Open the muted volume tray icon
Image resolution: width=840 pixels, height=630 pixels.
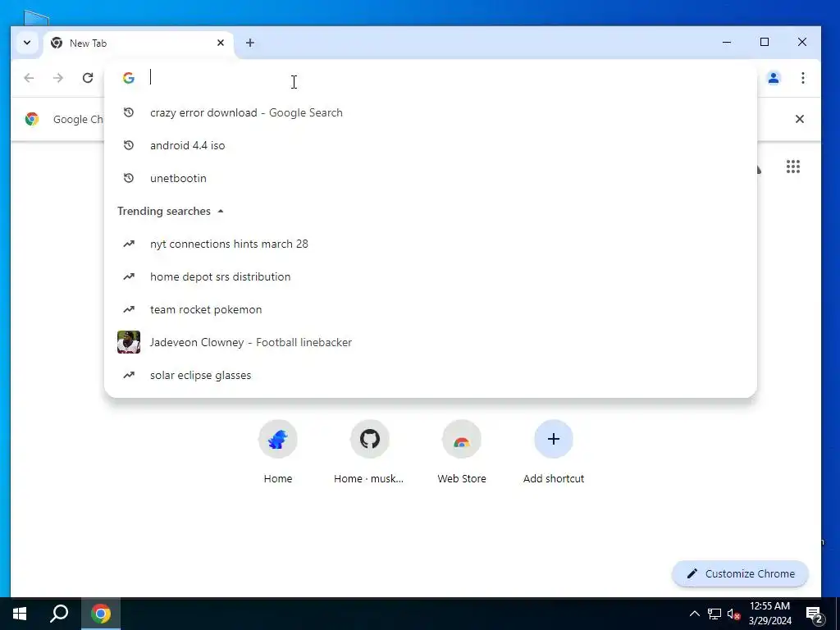(734, 614)
